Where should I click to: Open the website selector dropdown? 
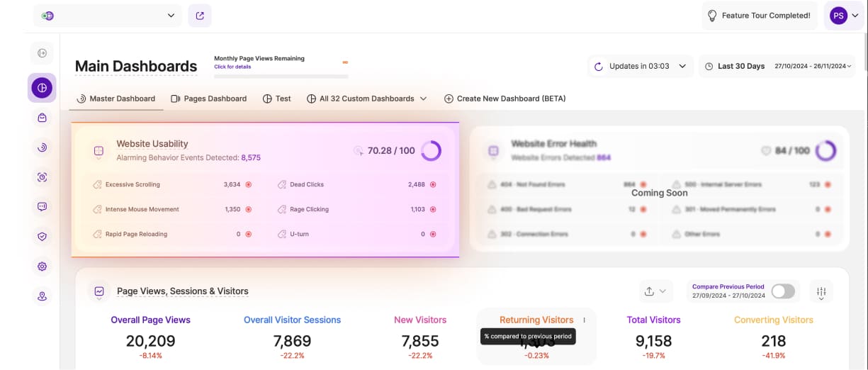click(108, 16)
